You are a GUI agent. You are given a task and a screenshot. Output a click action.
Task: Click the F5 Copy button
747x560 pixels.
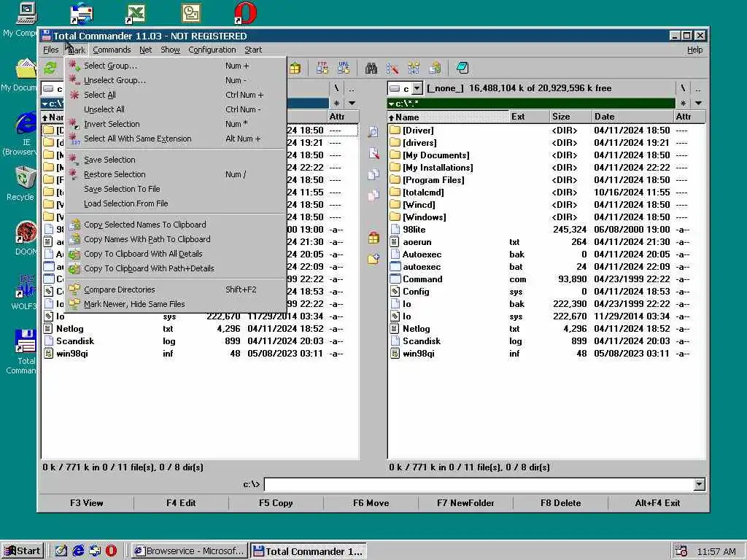pyautogui.click(x=276, y=503)
